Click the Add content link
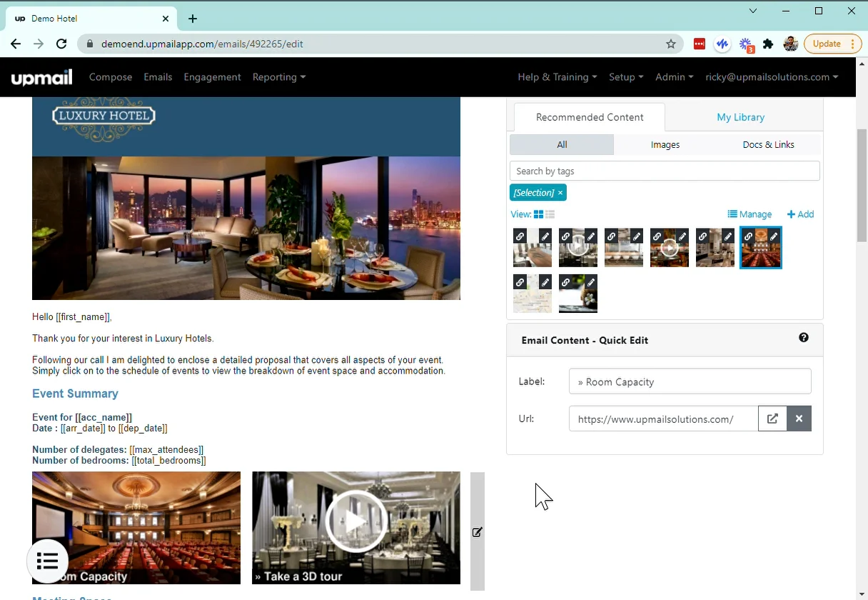868x600 pixels. click(x=800, y=214)
